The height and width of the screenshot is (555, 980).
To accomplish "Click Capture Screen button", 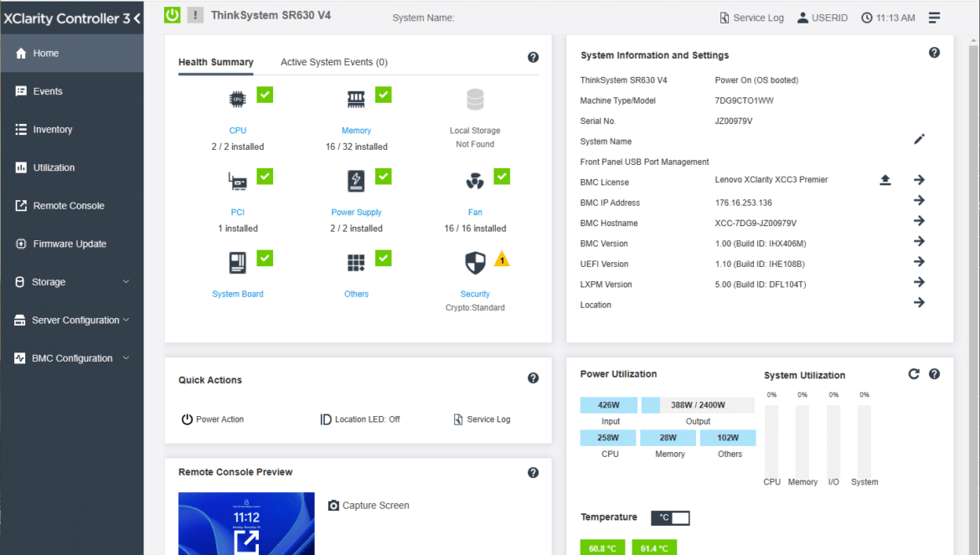I will (x=369, y=505).
